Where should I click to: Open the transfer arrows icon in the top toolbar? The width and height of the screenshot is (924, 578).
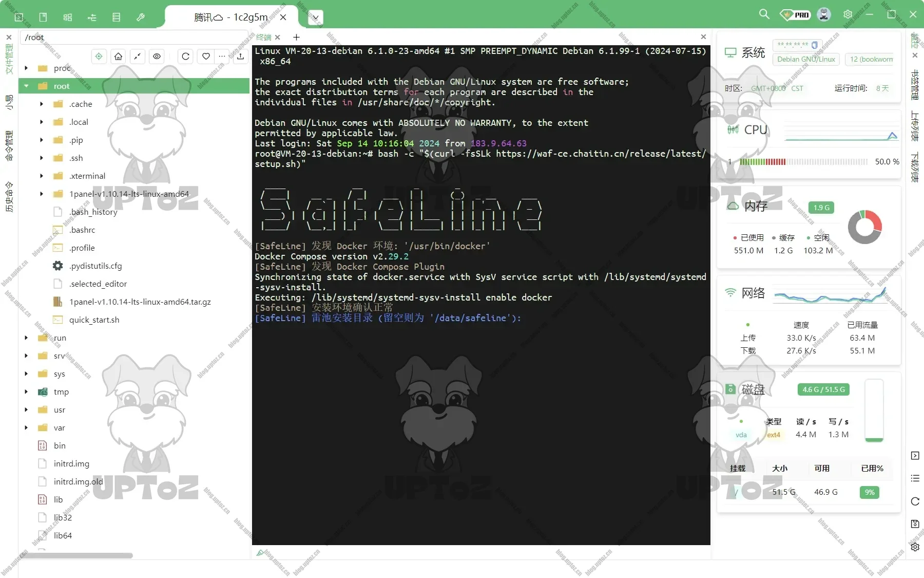(92, 17)
